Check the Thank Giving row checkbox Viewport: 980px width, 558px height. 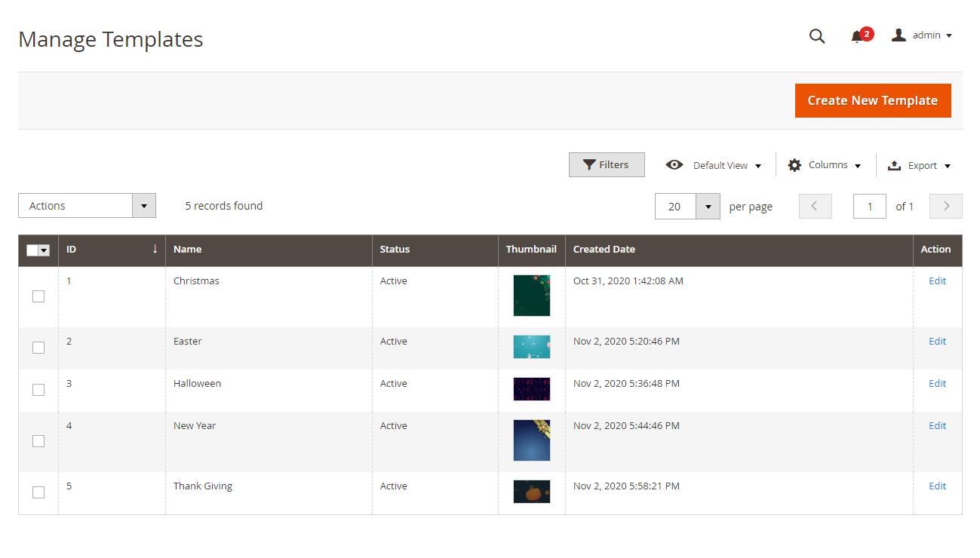[x=38, y=492]
